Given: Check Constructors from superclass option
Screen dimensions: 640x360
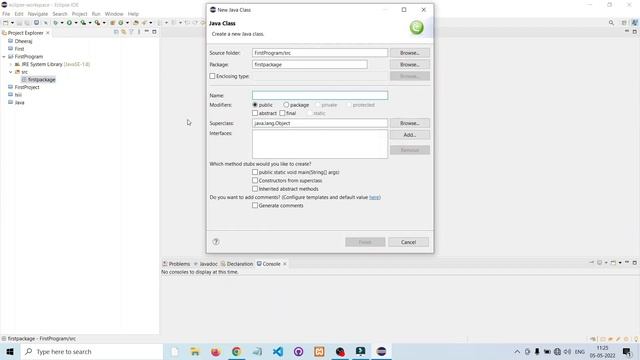Looking at the screenshot, I should coord(255,180).
